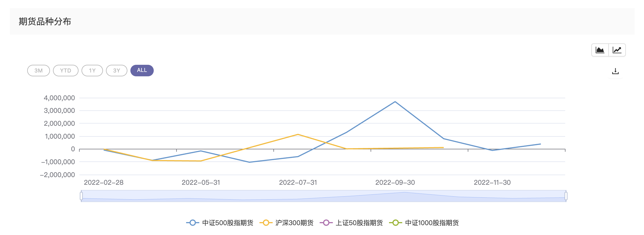Screen dimensions: 644x235
Task: Click right handle of range slider
Action: point(566,196)
